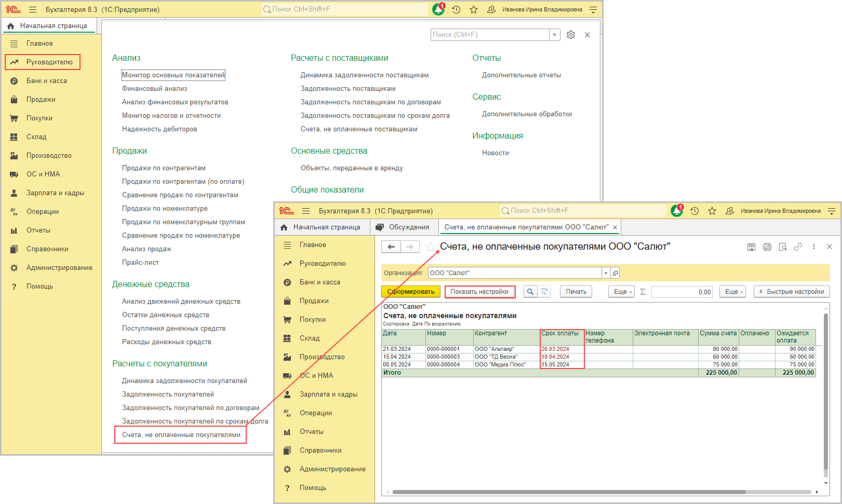Go back with the left arrow button
The width and height of the screenshot is (842, 504).
pos(391,247)
